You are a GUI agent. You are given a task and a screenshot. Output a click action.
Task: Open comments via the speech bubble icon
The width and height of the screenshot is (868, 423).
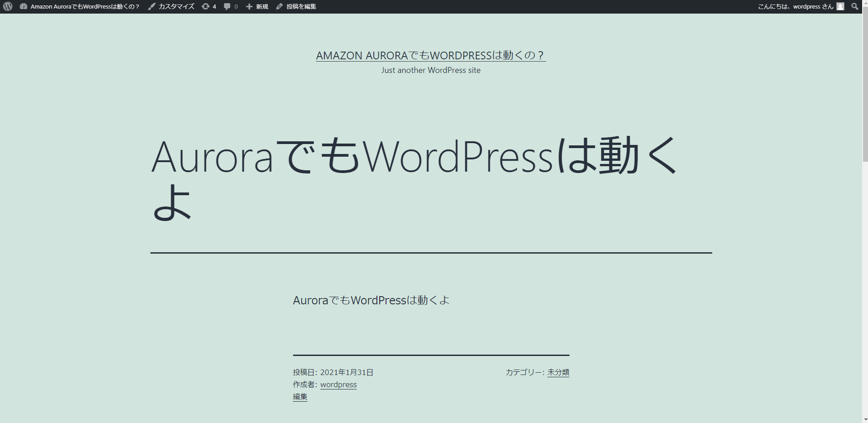227,6
